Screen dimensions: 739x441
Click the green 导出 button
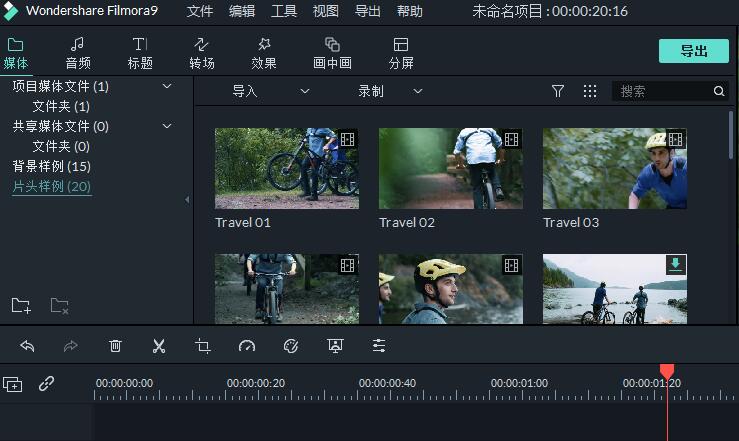(693, 51)
